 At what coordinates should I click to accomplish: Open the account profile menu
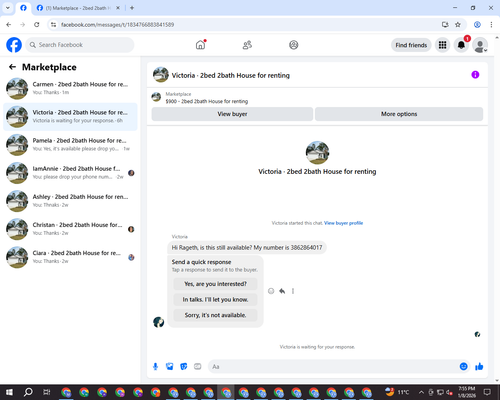click(x=480, y=45)
